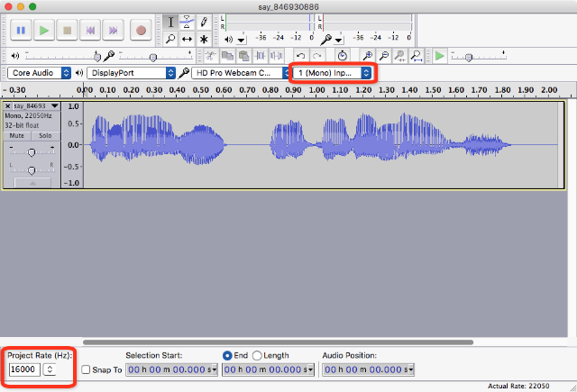Viewport: 577px width, 392px height.
Task: Click the track gain slider knob
Action: coord(32,152)
